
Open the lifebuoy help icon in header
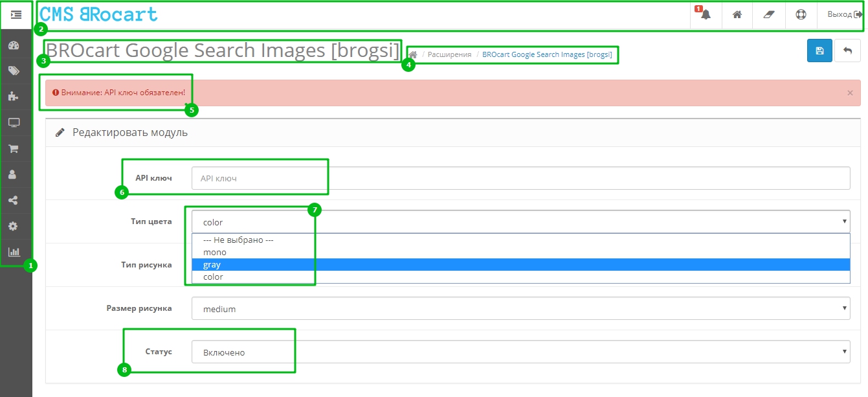point(801,14)
